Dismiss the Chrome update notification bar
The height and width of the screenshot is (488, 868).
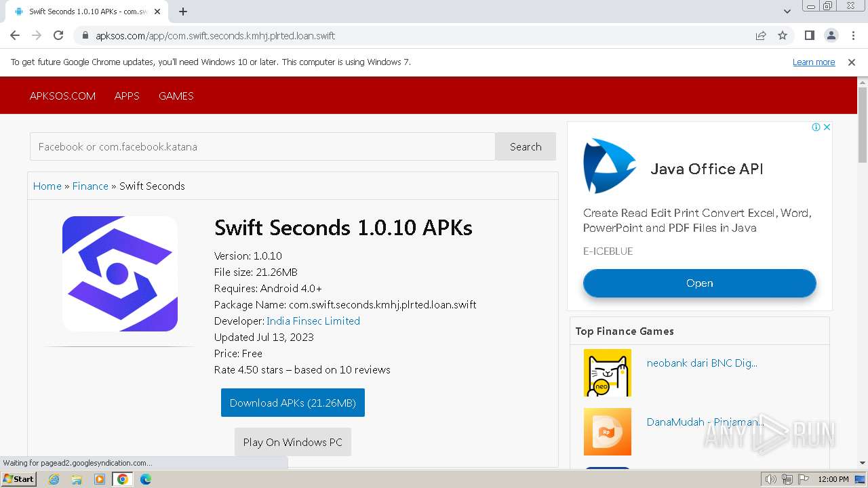click(x=852, y=62)
